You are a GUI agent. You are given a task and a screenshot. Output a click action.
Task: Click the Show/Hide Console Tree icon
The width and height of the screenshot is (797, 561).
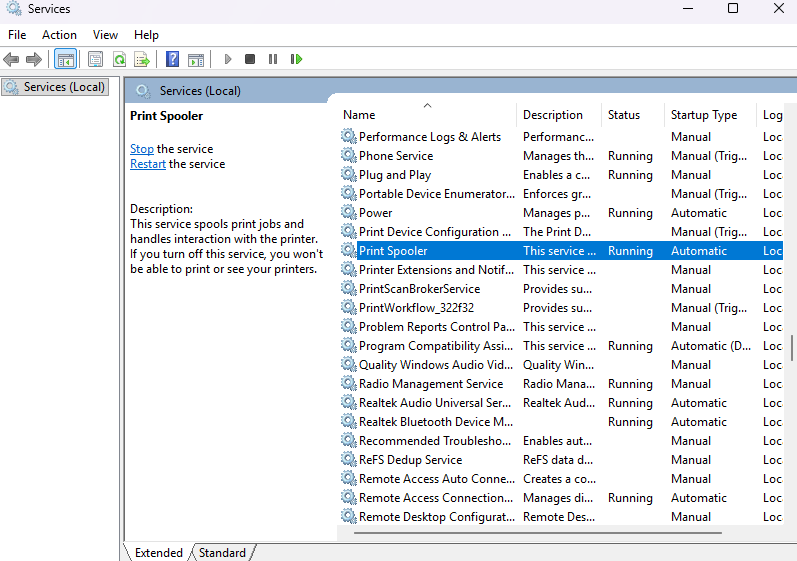(x=66, y=60)
